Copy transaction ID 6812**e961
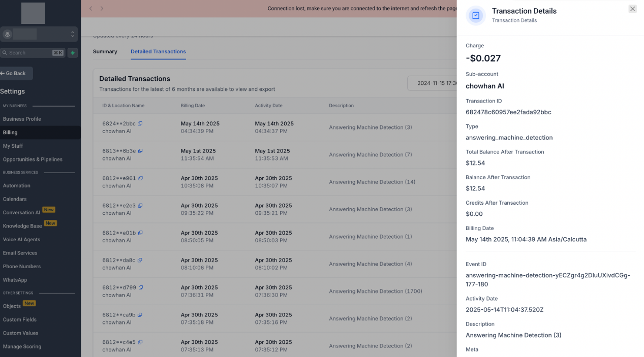The width and height of the screenshot is (644, 357). (140, 178)
